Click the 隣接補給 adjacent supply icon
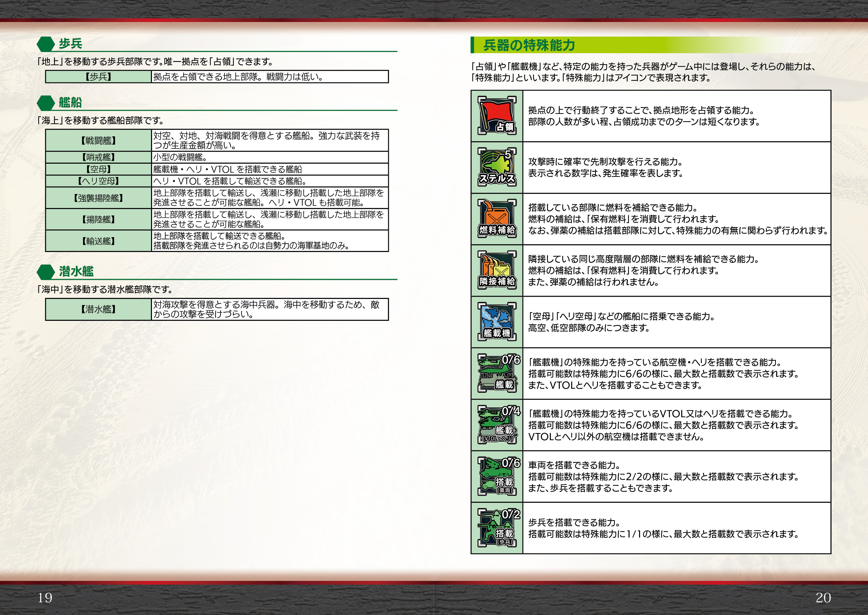 pyautogui.click(x=497, y=270)
